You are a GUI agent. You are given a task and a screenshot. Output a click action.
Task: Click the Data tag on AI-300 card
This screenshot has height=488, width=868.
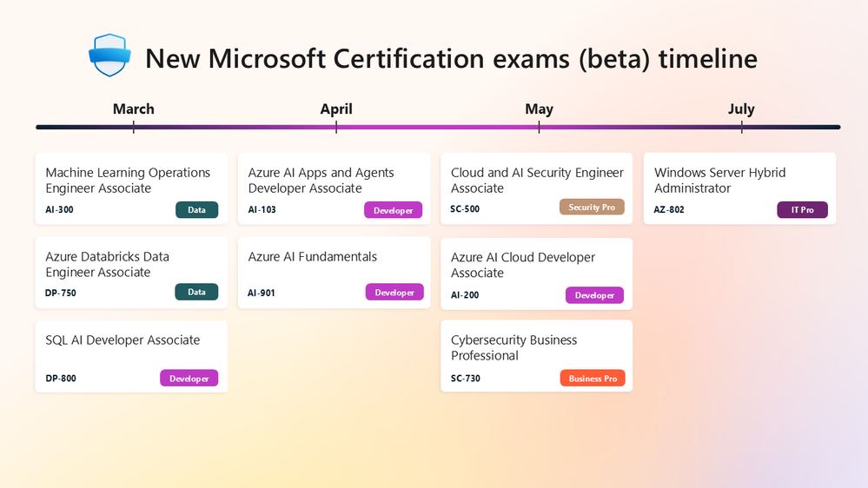point(196,209)
